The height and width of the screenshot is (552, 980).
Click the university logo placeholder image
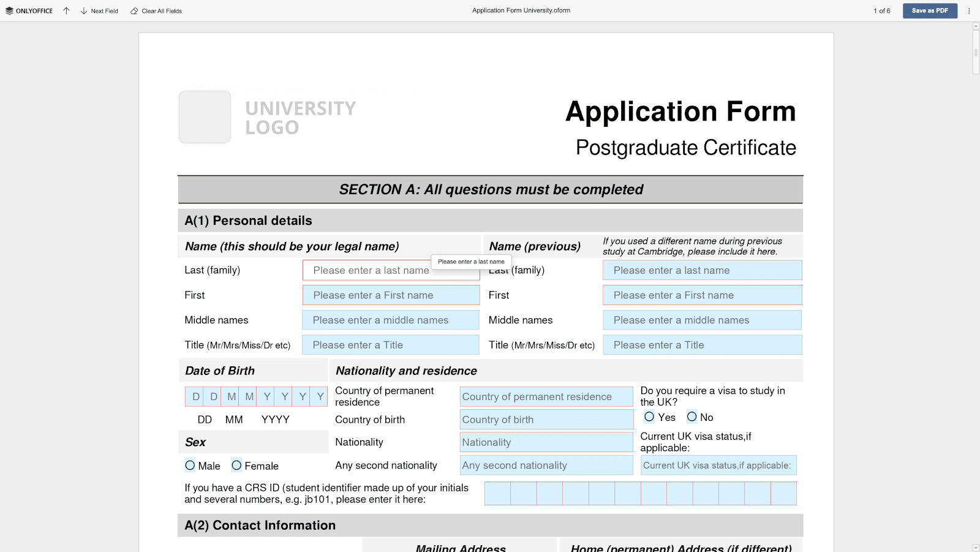(205, 117)
